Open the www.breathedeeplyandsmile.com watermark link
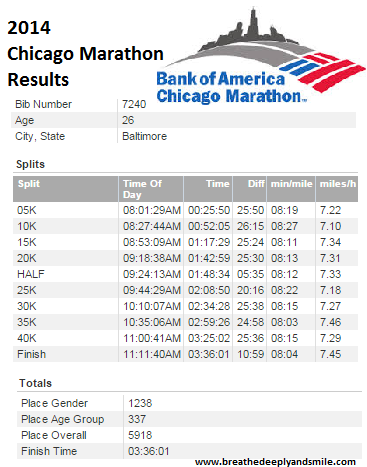 pos(275,462)
